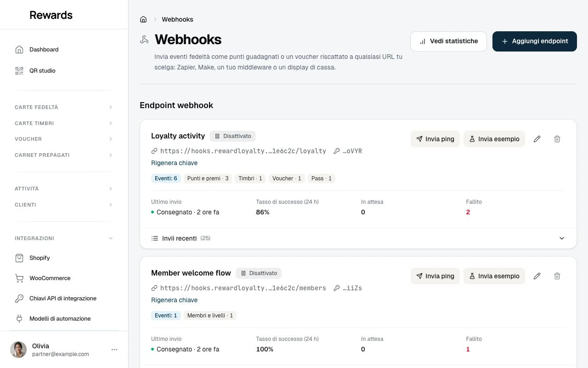Viewport: 588px width, 368px height.
Task: Click the Member welcome flow Disattivato badge
Action: click(259, 273)
